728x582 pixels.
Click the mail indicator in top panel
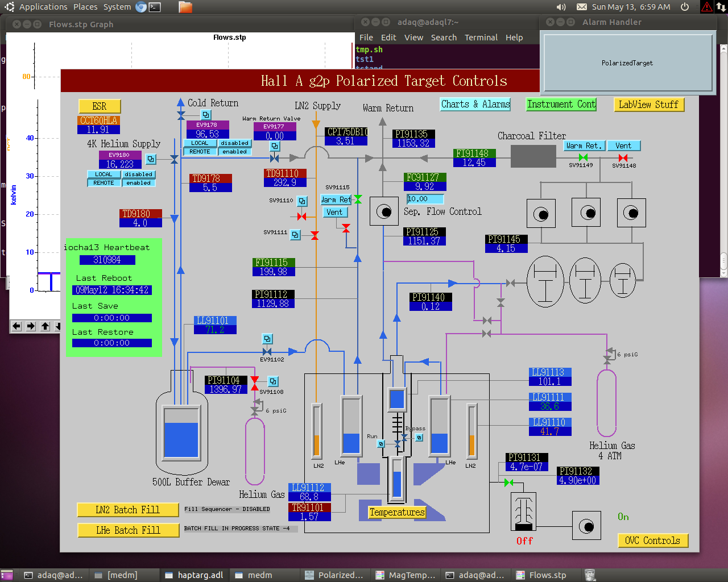582,7
